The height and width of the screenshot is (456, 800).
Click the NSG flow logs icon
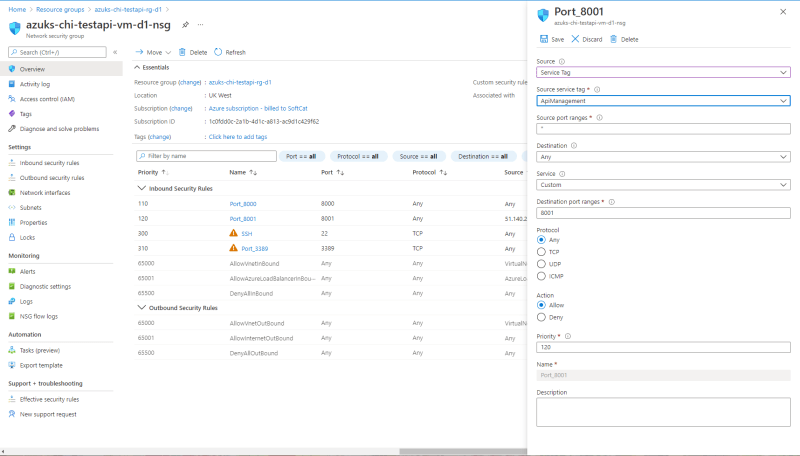(12, 316)
